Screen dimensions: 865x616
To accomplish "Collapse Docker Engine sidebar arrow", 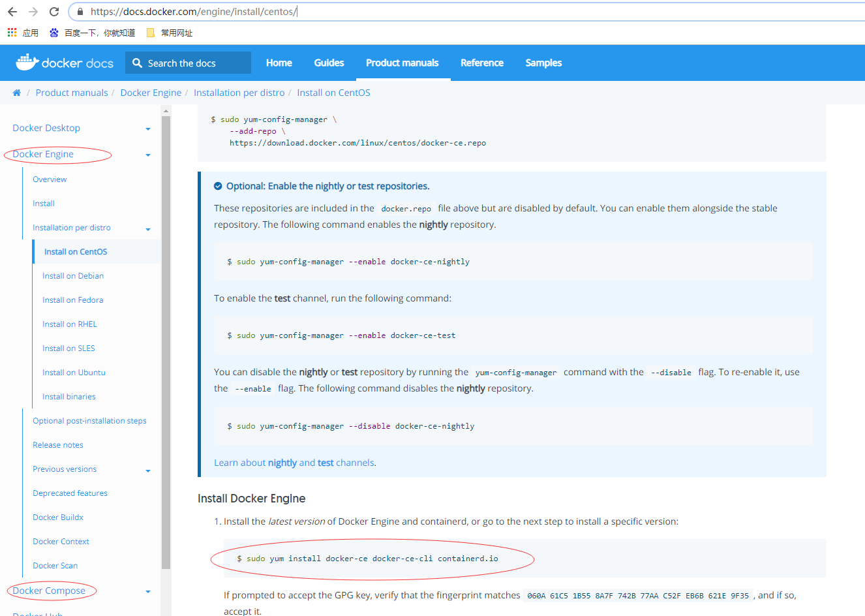I will click(x=148, y=155).
